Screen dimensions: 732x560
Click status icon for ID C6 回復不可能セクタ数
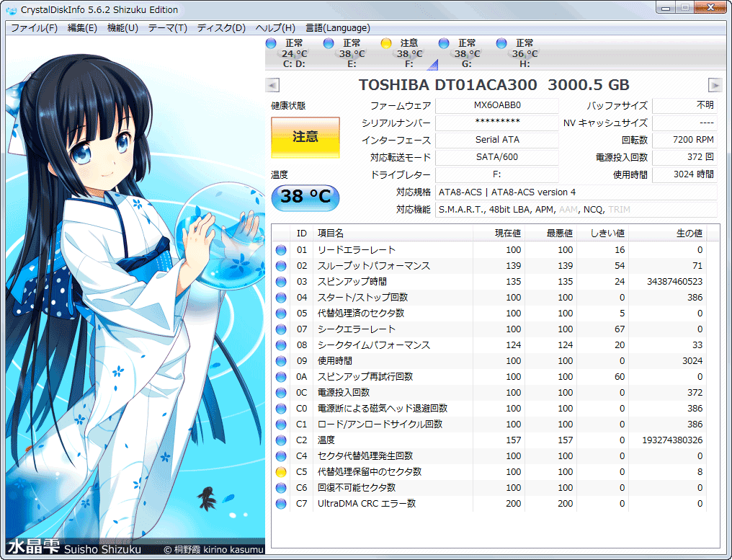[281, 488]
